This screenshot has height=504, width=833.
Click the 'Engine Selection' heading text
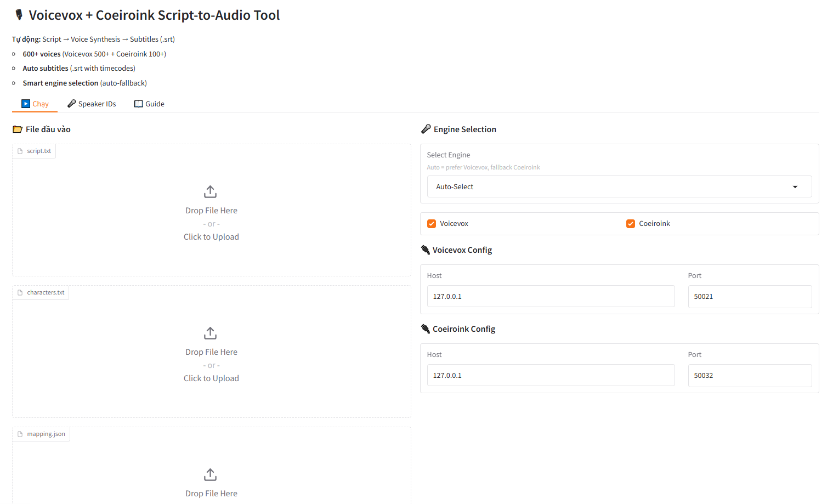[x=465, y=129]
